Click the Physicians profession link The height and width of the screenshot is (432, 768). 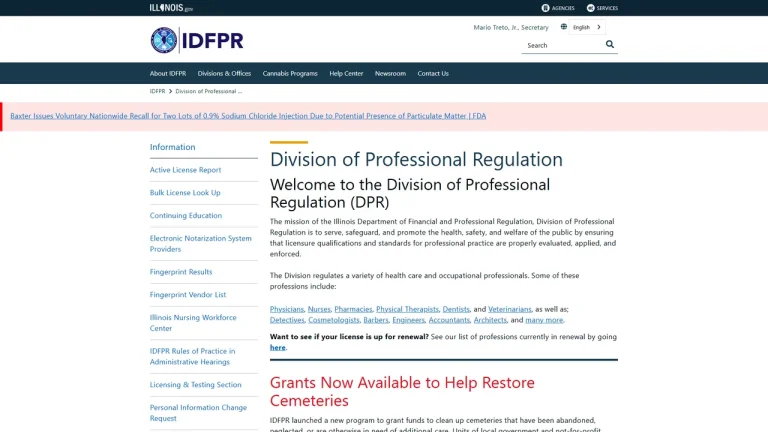[287, 309]
